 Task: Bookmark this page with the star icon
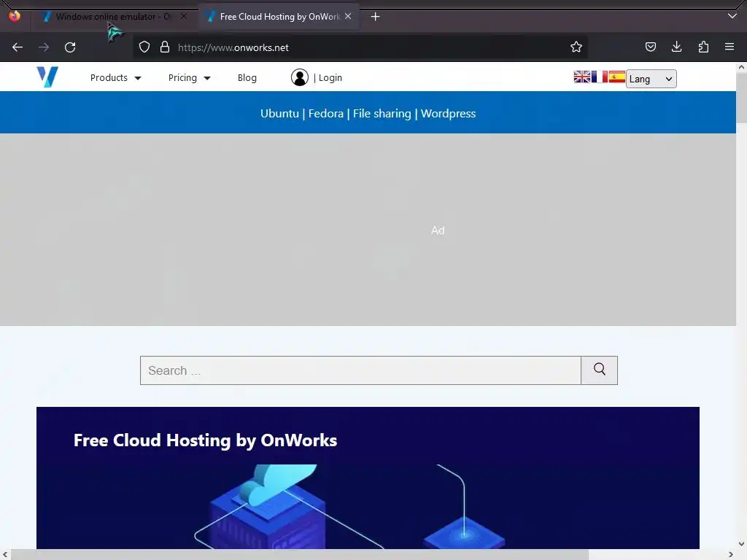(x=576, y=47)
